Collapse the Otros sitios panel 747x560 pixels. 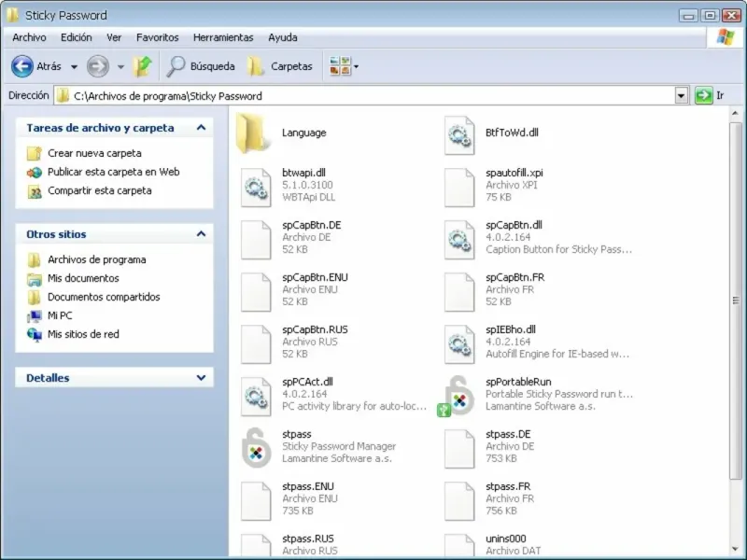point(201,234)
